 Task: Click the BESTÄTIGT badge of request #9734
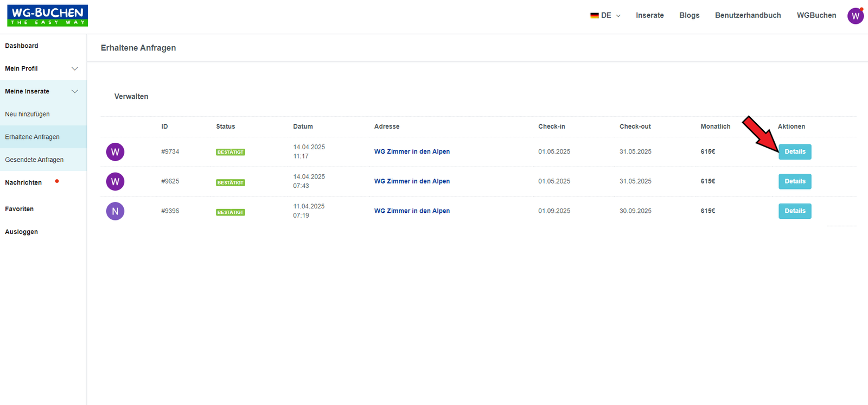pyautogui.click(x=231, y=152)
